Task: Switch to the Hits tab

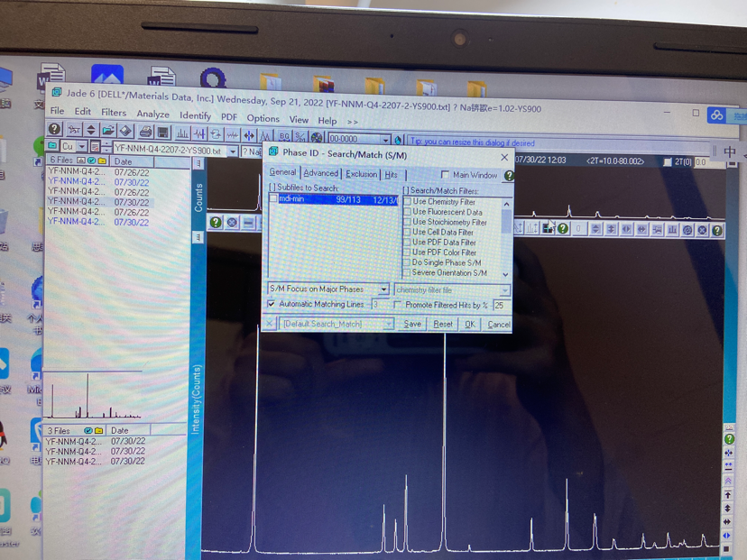Action: (392, 175)
